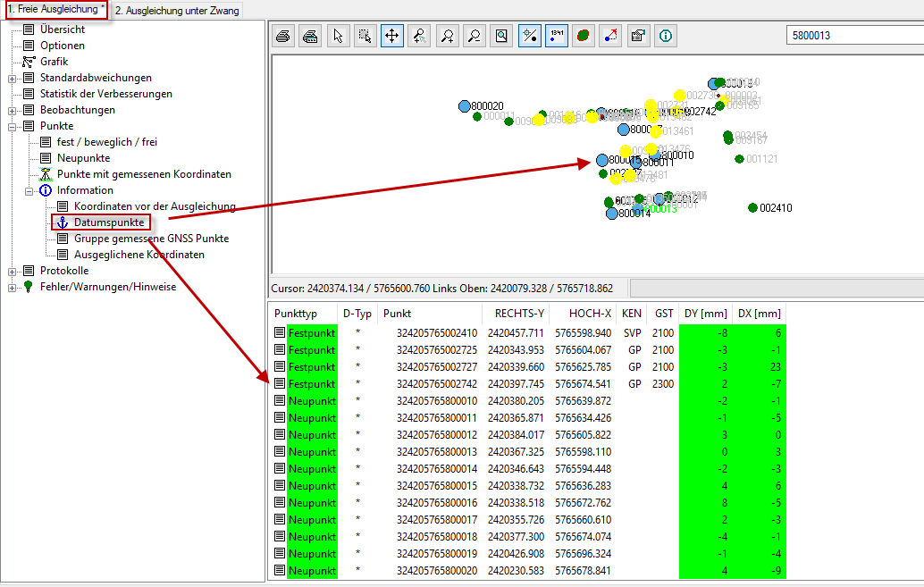Select the arrow pointer tool
The image size is (924, 587).
click(x=337, y=36)
